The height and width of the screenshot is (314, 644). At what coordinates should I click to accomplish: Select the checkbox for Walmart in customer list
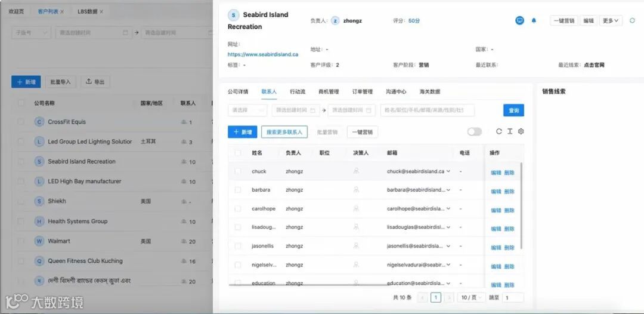tap(20, 241)
